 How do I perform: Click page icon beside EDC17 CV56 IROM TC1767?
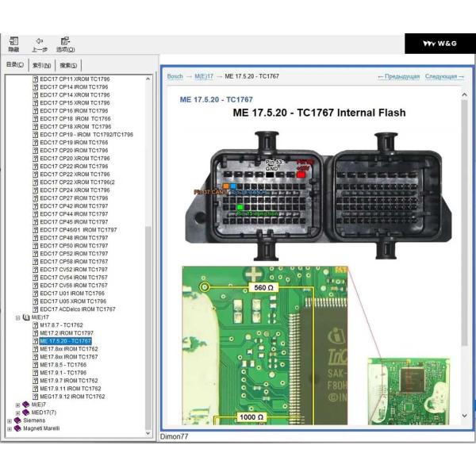pos(36,286)
